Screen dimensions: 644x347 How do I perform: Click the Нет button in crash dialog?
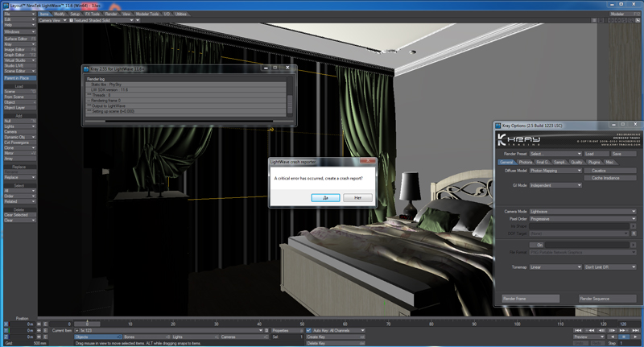(357, 197)
